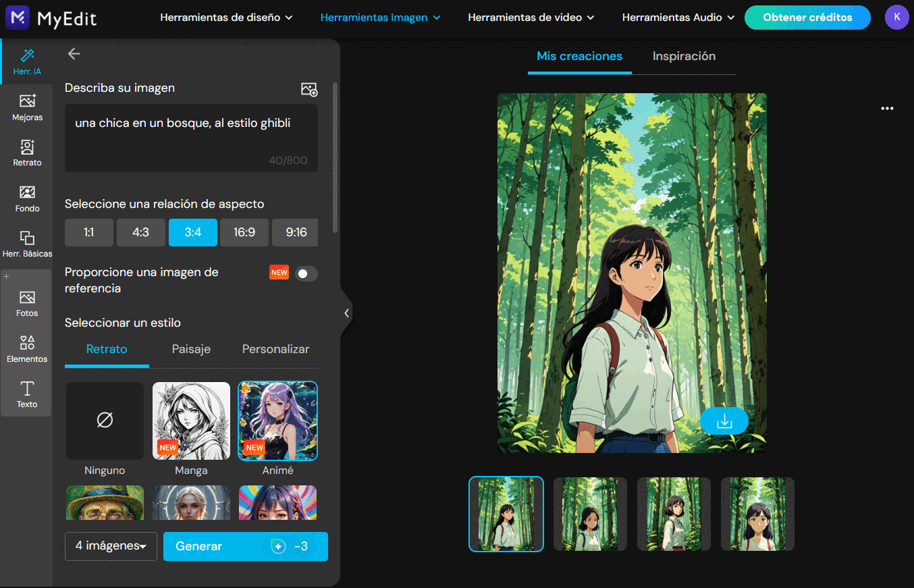Viewport: 914px width, 588px height.
Task: Open the 4 imágenes count dropdown
Action: (111, 546)
